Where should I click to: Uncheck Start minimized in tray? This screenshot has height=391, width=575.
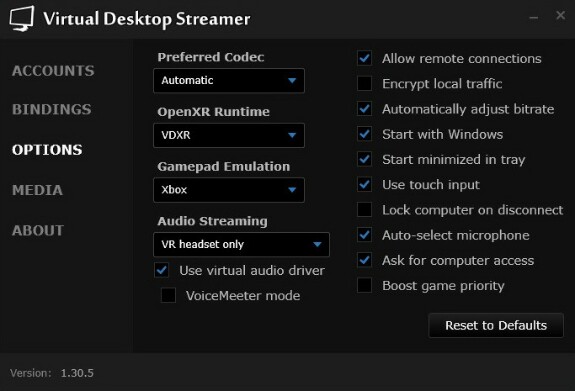365,159
